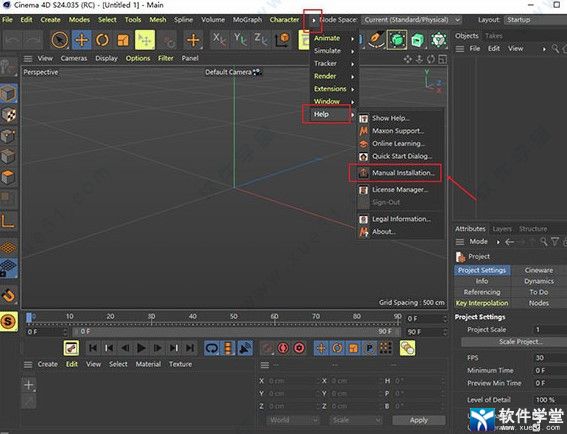Open the Layout Startup dropdown
The image size is (567, 434).
tap(536, 20)
